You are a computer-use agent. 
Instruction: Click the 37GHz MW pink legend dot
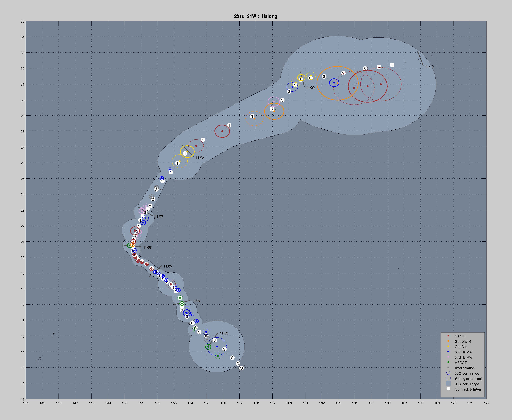(448, 357)
